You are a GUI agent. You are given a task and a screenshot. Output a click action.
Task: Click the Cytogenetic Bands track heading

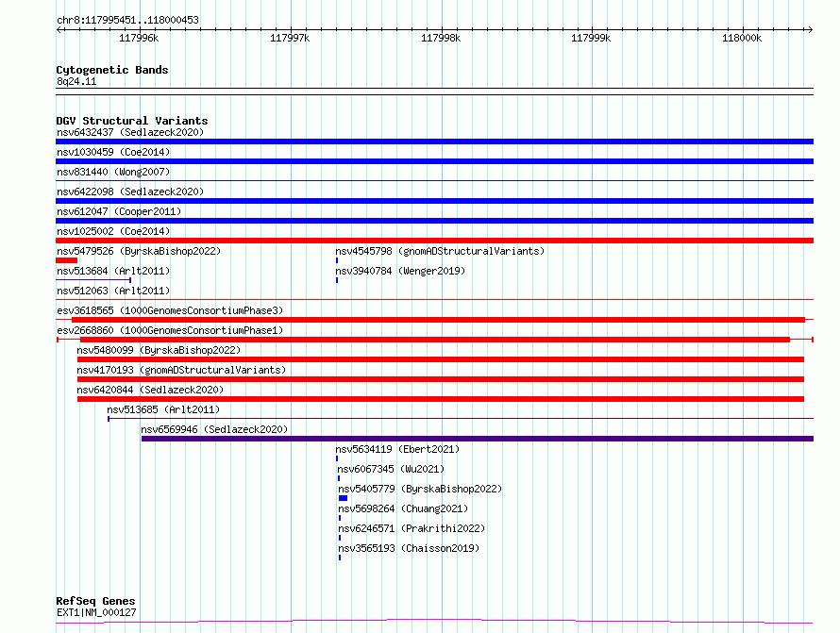(111, 70)
